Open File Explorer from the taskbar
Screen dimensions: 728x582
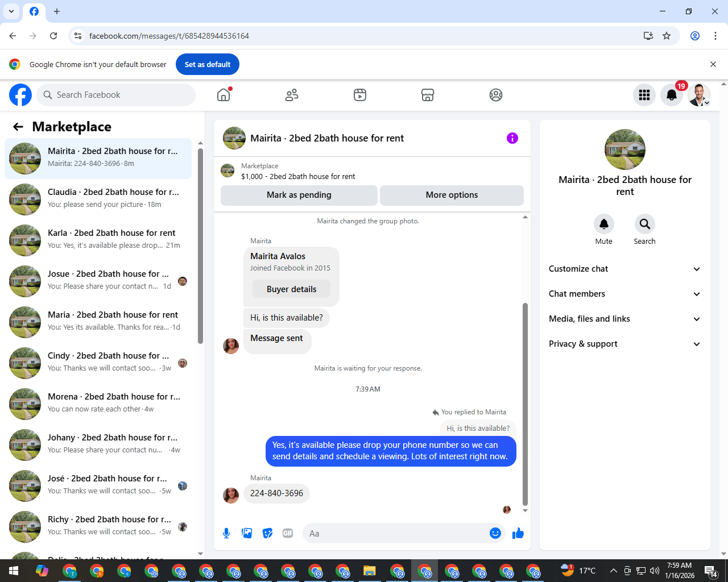pos(370,571)
